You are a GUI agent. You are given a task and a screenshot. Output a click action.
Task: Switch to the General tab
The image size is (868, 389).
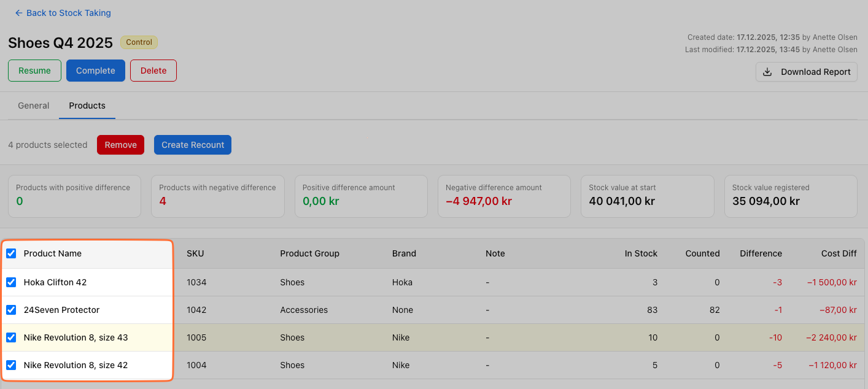pos(33,106)
